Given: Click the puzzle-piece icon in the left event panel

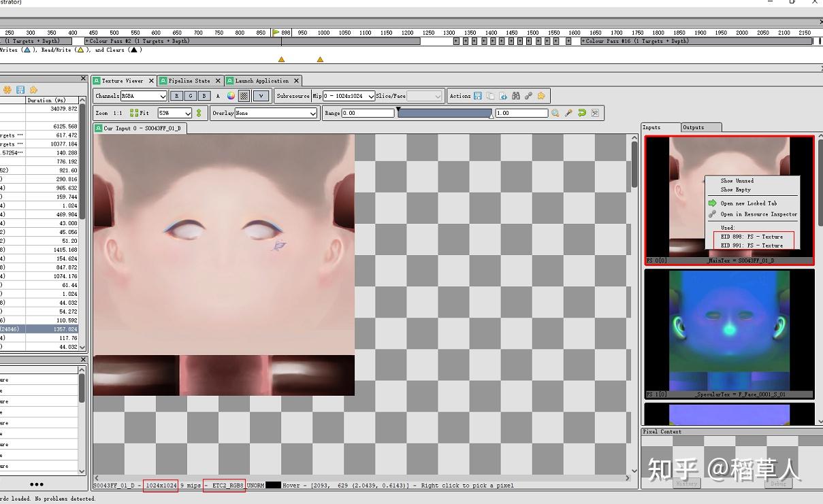Looking at the screenshot, I should click(33, 90).
